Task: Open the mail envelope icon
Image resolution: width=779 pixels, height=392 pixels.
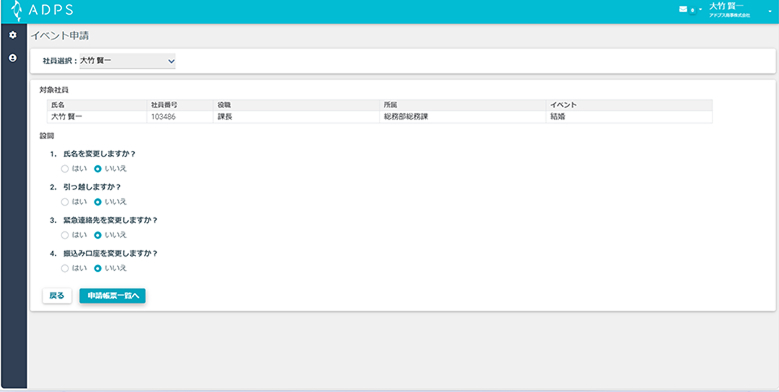Action: [683, 9]
